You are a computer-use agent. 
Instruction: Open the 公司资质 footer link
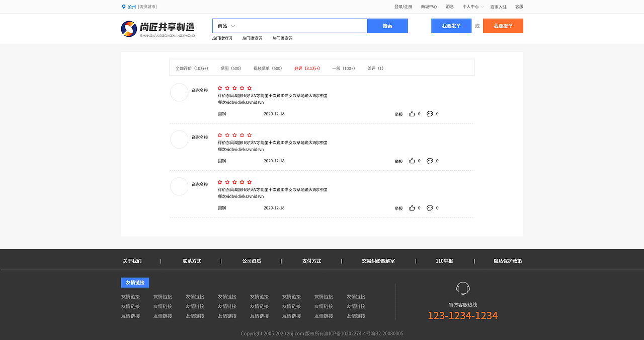coord(252,261)
